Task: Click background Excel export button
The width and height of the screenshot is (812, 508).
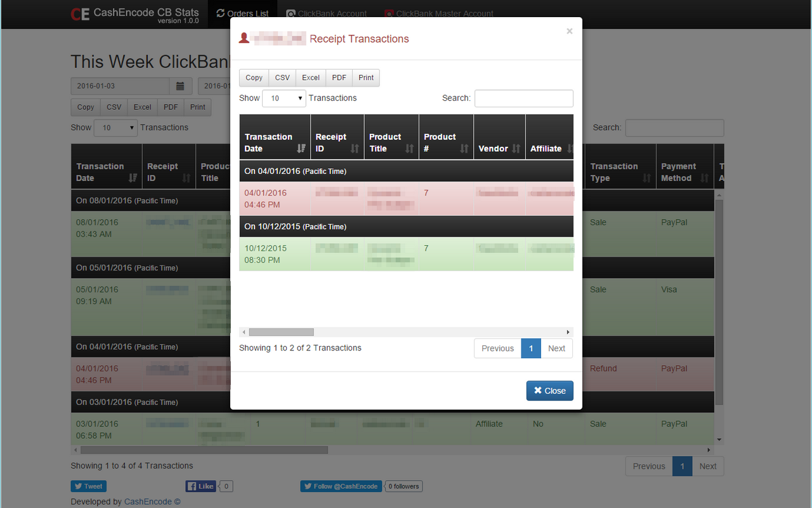Action: pos(143,107)
